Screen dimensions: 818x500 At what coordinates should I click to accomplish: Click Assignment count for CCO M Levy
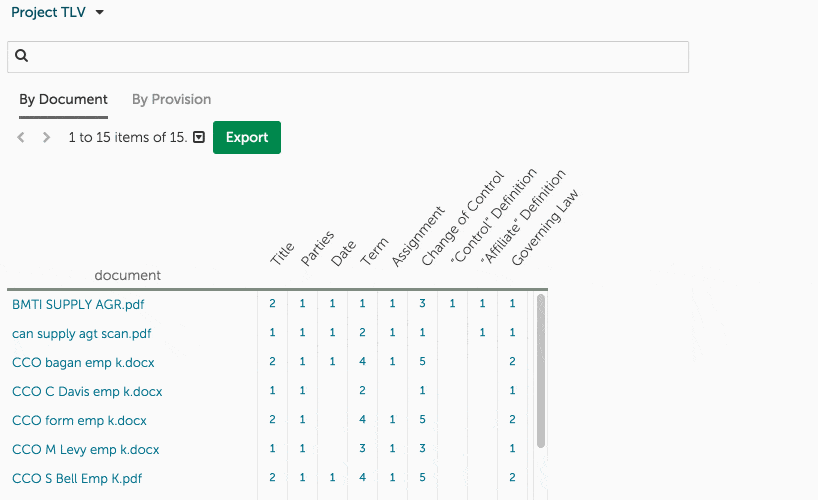coord(392,448)
